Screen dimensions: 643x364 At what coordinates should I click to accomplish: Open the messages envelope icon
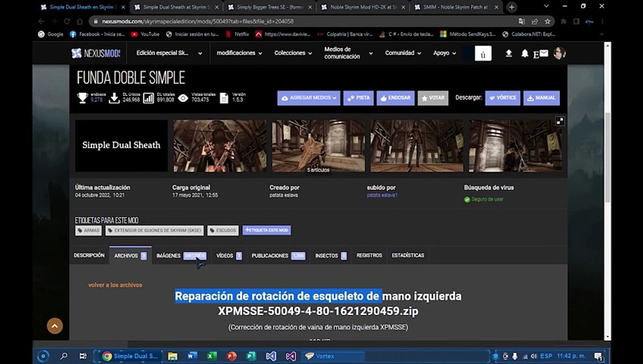coord(543,53)
